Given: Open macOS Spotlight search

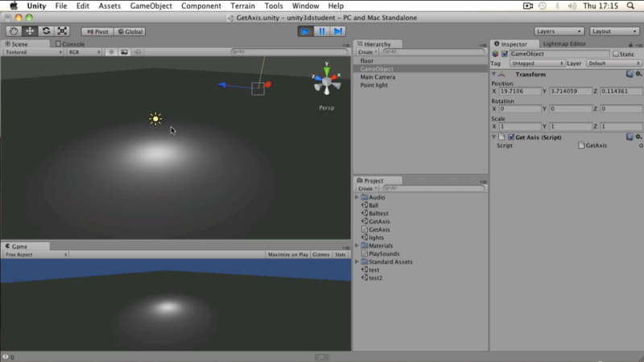Looking at the screenshot, I should (630, 6).
